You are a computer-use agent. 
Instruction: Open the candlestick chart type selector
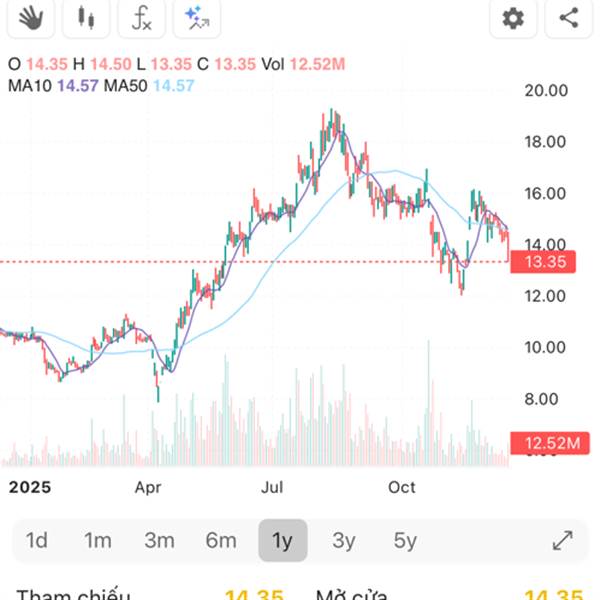click(x=87, y=17)
